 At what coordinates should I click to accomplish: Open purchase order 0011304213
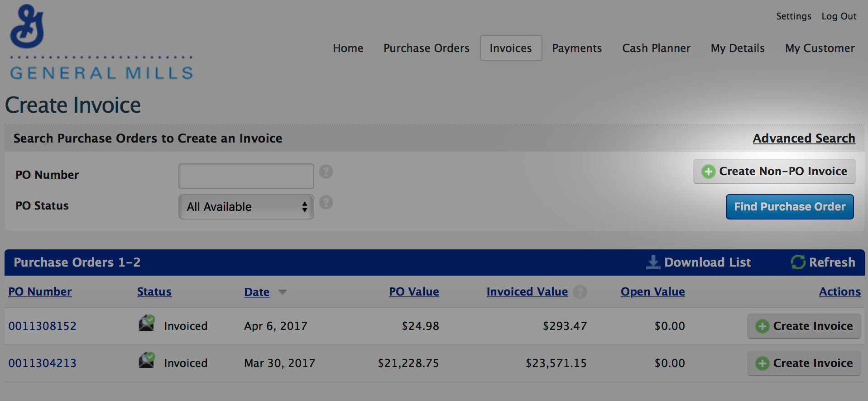[43, 363]
